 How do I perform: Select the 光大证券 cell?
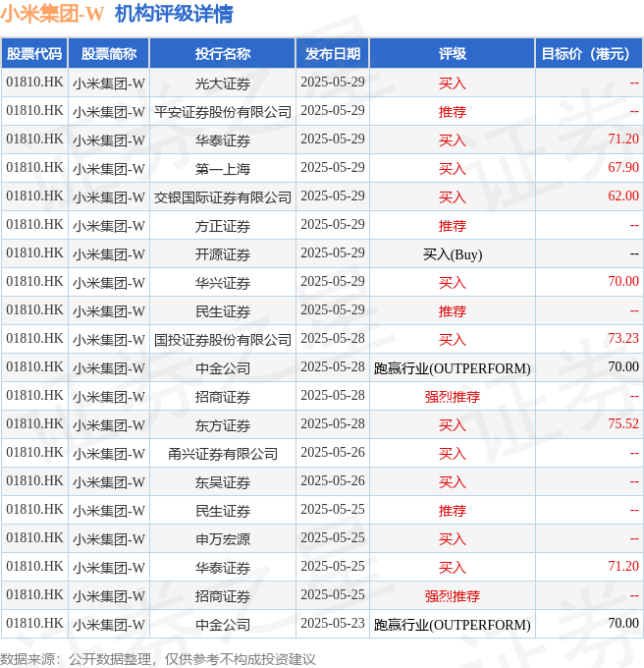coord(223,83)
